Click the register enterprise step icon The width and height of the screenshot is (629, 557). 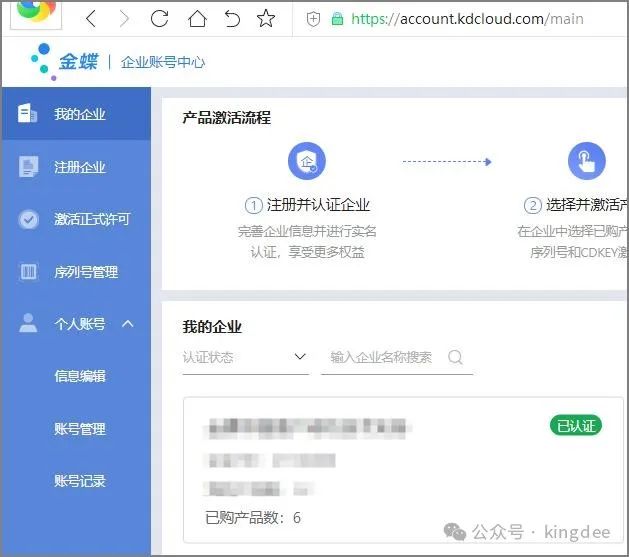307,160
